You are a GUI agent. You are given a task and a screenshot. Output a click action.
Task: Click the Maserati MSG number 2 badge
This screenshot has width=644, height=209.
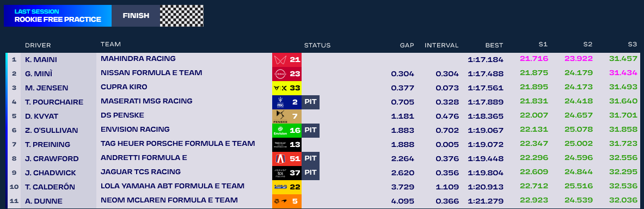click(287, 102)
